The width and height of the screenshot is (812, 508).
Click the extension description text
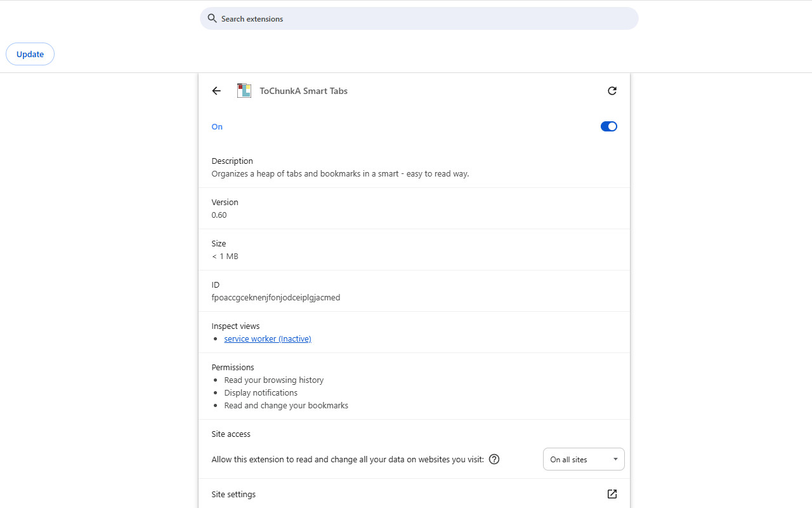coord(340,173)
